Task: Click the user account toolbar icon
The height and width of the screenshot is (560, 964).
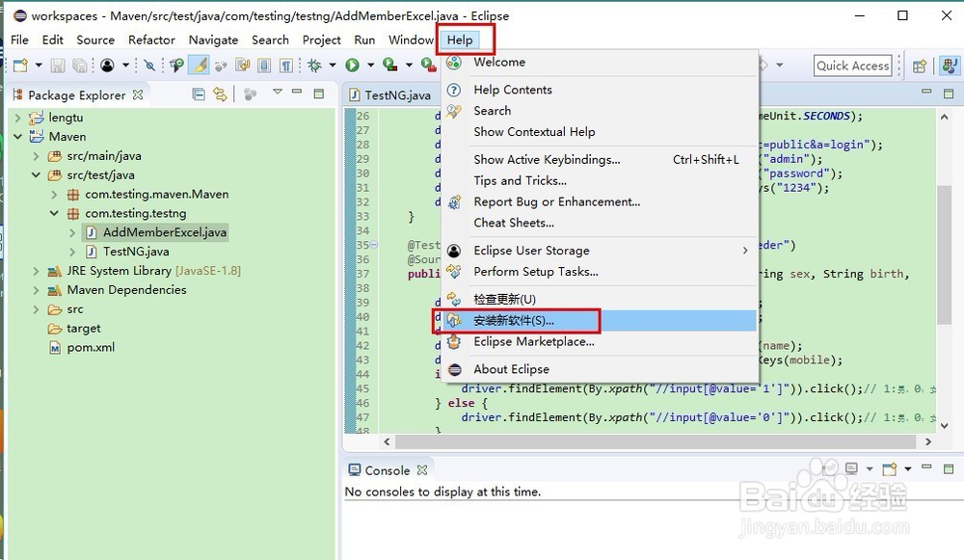Action: pyautogui.click(x=108, y=66)
